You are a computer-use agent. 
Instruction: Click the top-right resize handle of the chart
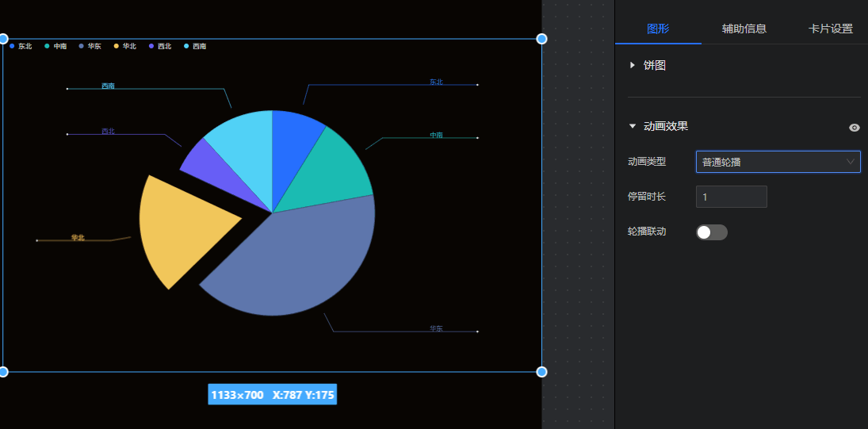click(541, 39)
